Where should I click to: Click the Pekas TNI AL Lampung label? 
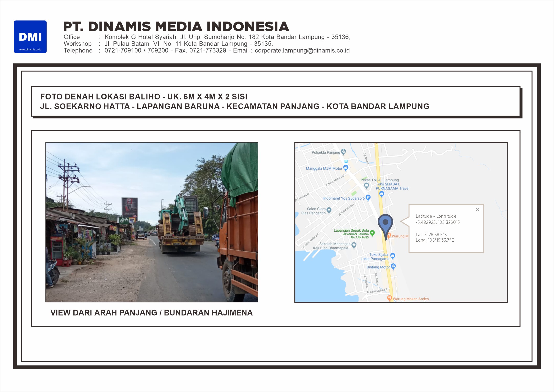tap(380, 180)
